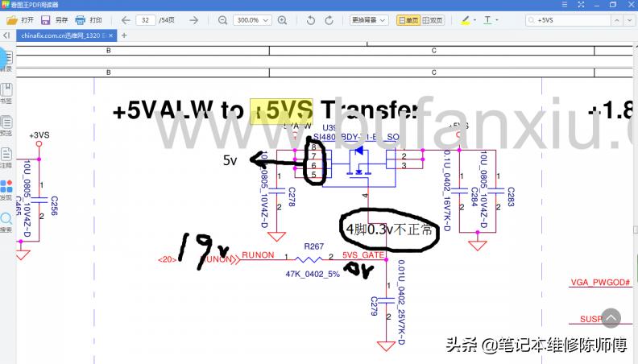Click the page number field showing 32
This screenshot has width=638, height=364.
point(146,20)
